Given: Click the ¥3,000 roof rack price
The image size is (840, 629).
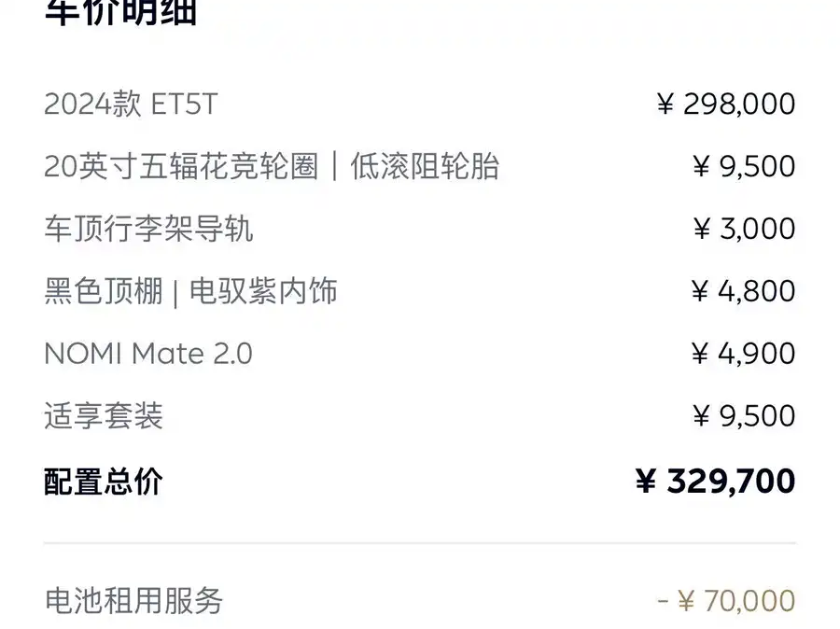Looking at the screenshot, I should tap(743, 230).
